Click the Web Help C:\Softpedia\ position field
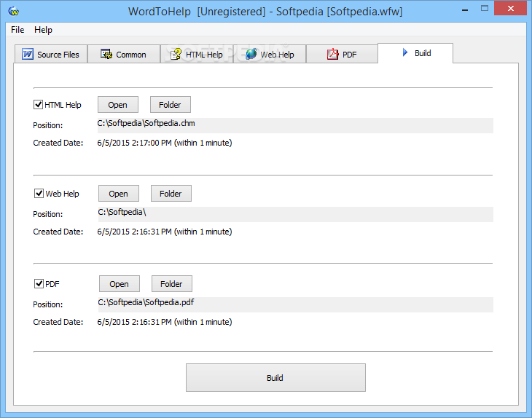This screenshot has height=418, width=532. 295,214
